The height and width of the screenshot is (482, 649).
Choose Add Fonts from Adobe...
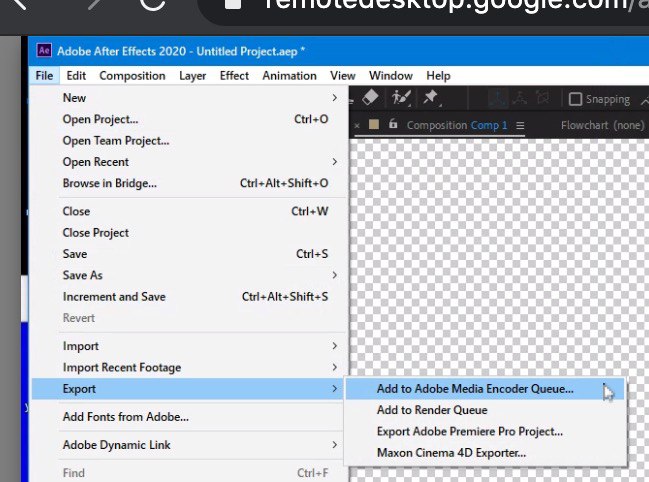click(188, 417)
